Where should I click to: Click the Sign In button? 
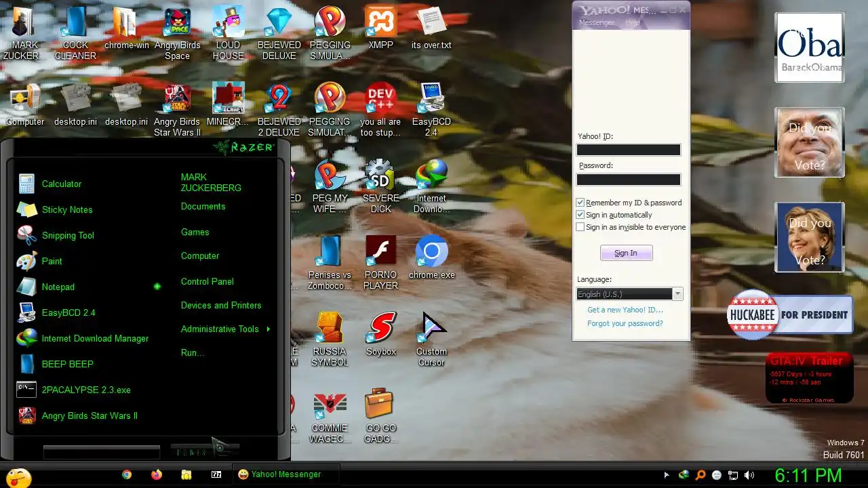pos(626,253)
